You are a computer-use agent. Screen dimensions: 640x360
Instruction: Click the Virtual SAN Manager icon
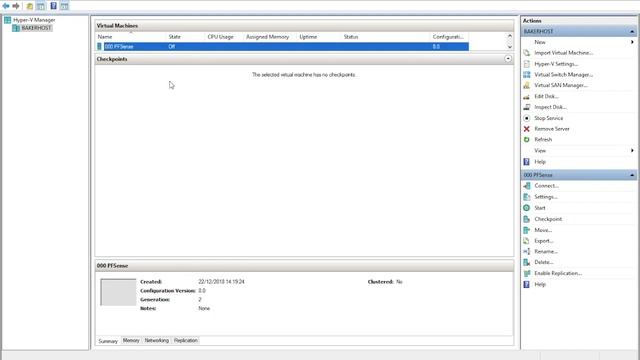pyautogui.click(x=527, y=85)
